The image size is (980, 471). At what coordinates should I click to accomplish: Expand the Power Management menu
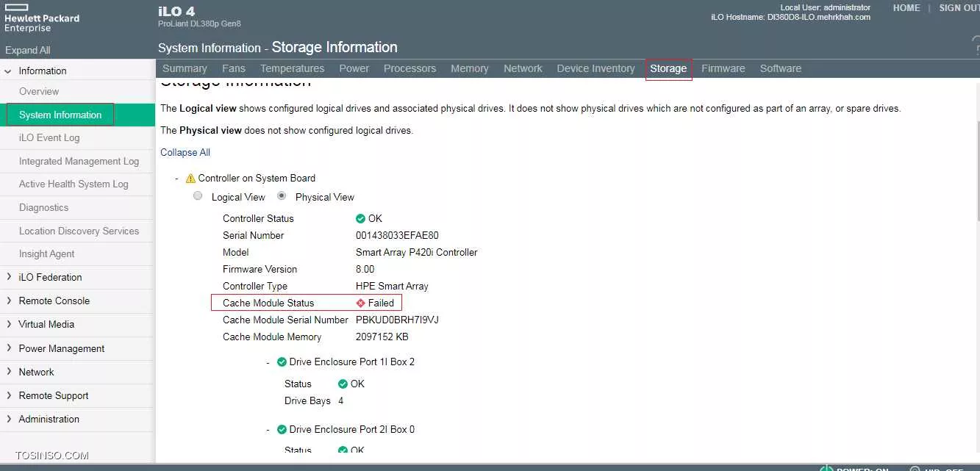point(9,348)
